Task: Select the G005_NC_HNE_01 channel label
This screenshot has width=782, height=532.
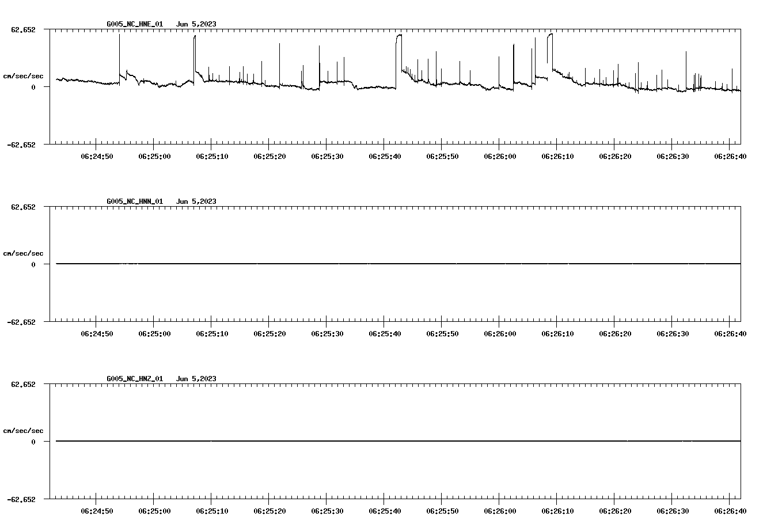Action: [134, 25]
